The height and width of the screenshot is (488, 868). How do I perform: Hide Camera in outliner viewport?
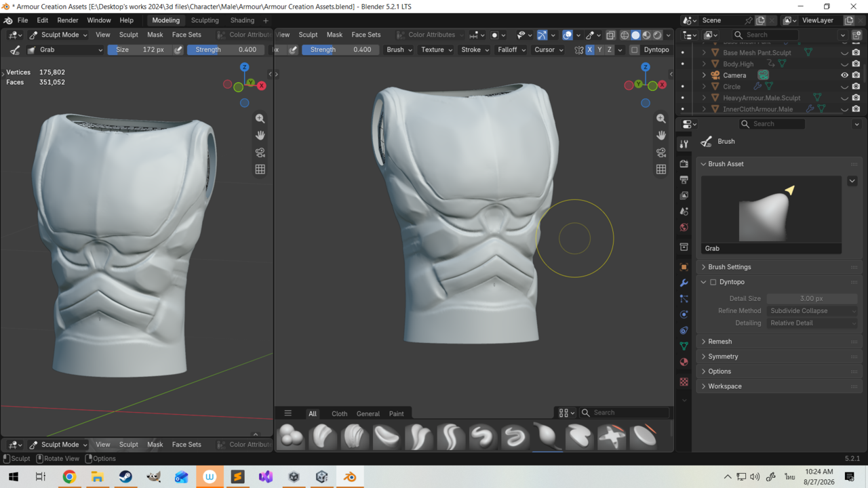click(x=844, y=75)
